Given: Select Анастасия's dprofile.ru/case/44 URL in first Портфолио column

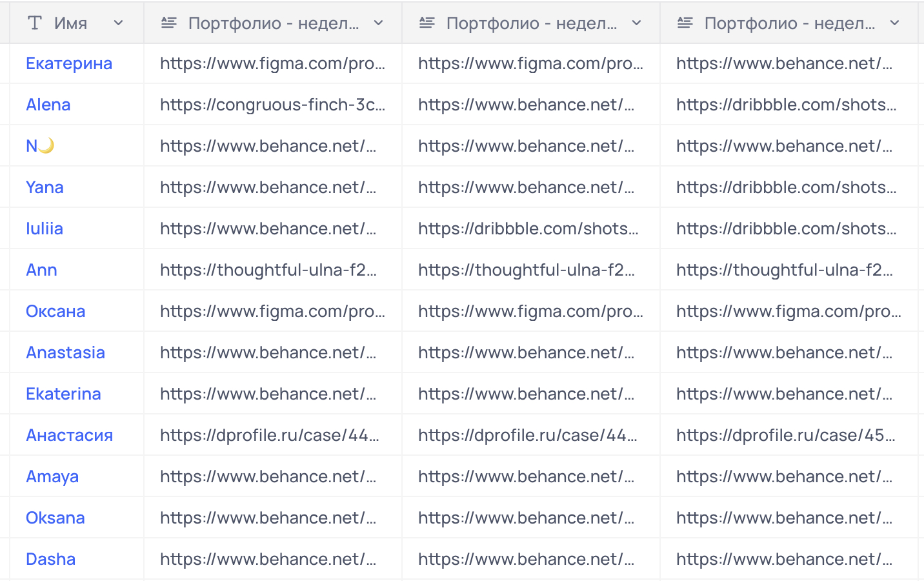Looking at the screenshot, I should [273, 435].
